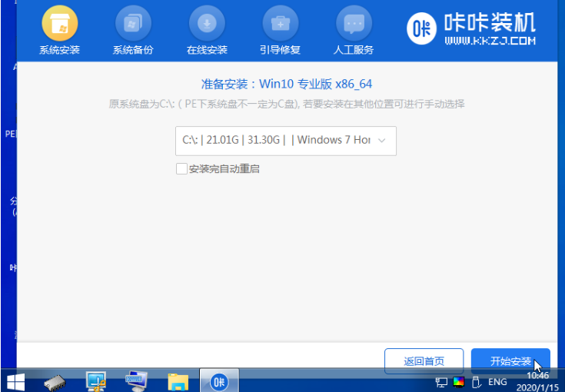
Task: Open the 在线安装 online install icon
Action: point(207,24)
